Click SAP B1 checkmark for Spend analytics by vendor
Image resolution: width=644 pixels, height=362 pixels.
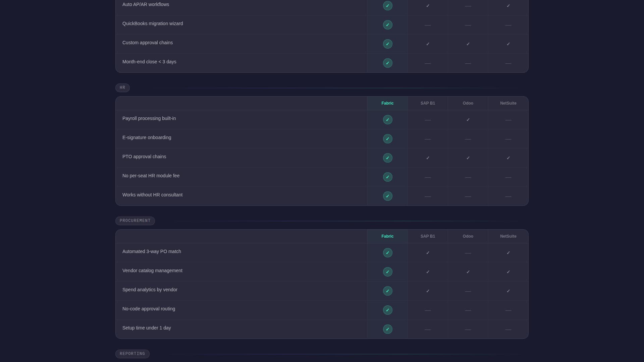coord(428,291)
